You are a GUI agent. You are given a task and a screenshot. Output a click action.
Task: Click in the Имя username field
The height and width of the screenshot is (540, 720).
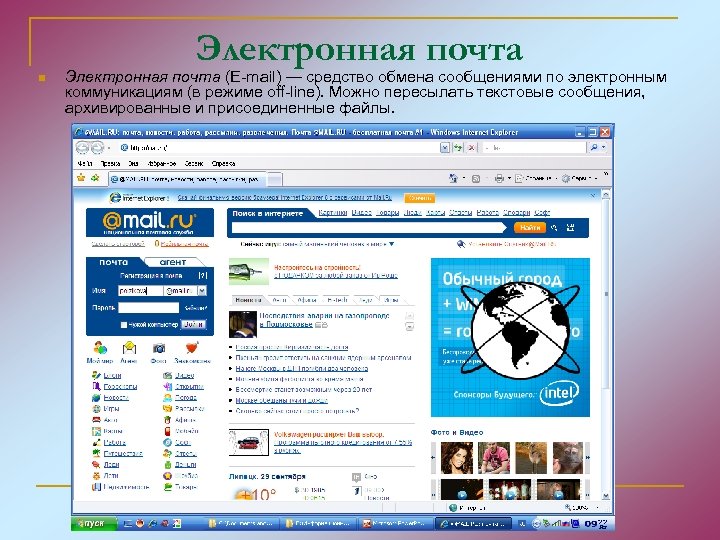coord(141,291)
